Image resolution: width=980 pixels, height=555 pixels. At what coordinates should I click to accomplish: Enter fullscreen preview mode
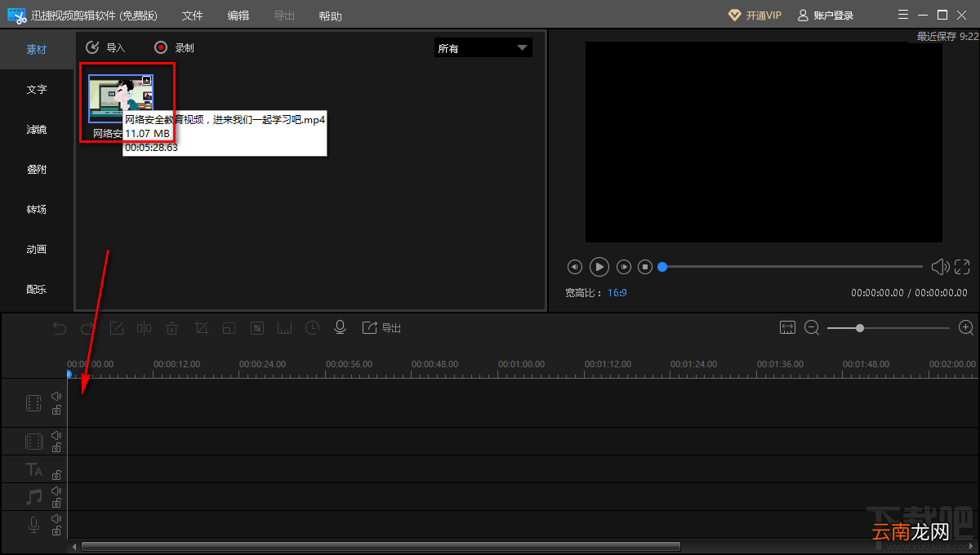click(x=962, y=267)
